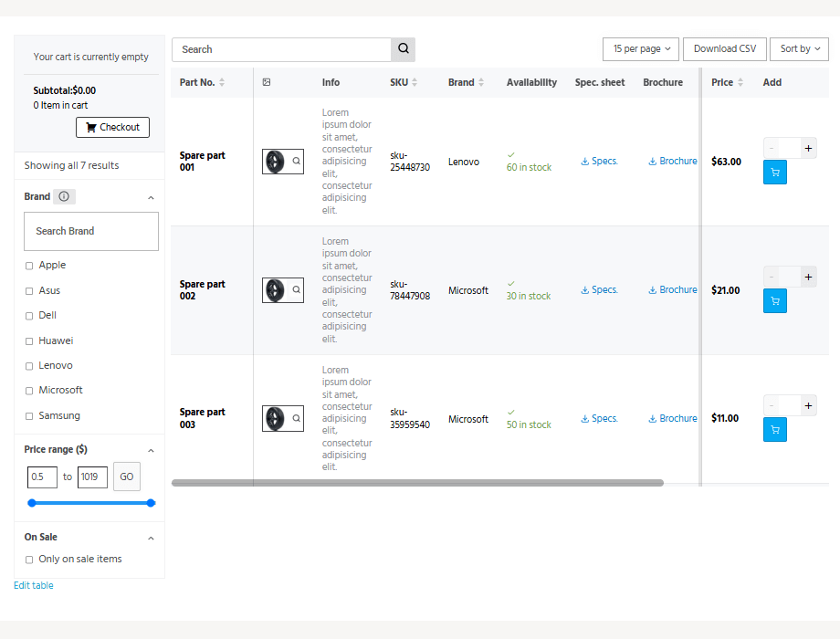Screen dimensions: 840x639
Task: Check Only on sale items
Action: click(29, 560)
